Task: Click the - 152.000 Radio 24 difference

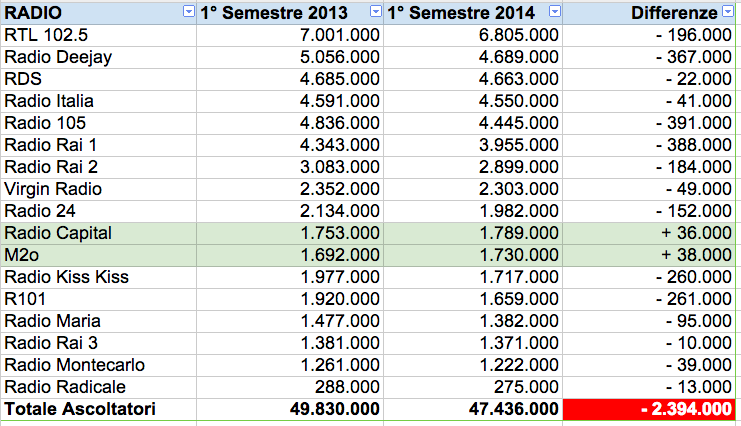Action: click(649, 211)
